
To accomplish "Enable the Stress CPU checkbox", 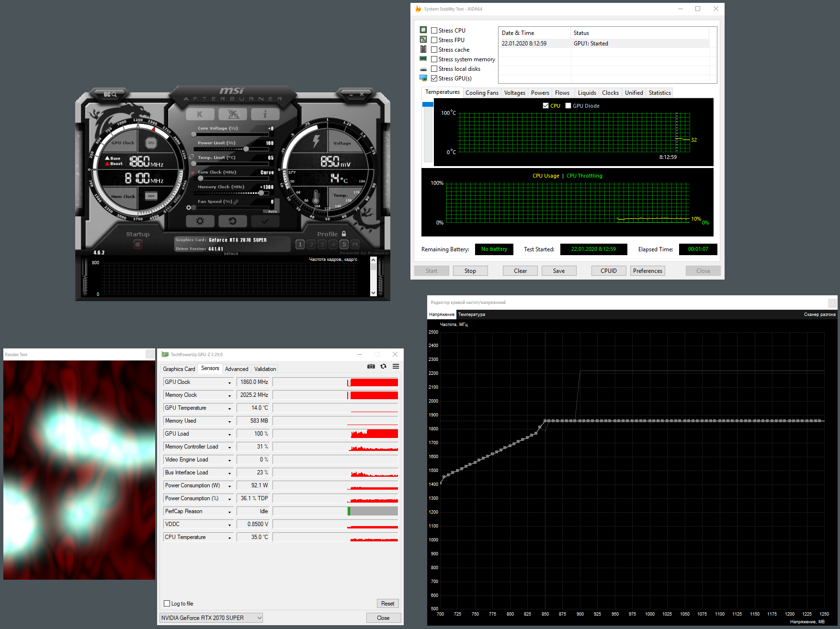I will [434, 31].
